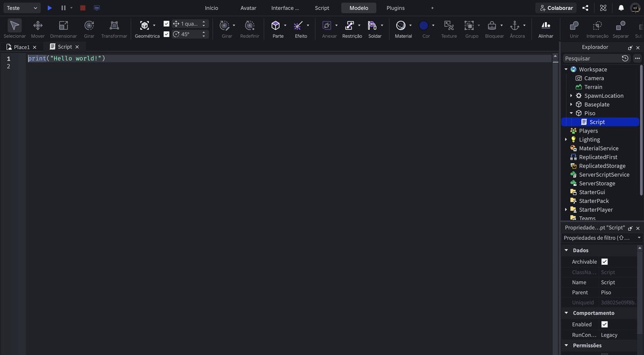The image size is (644, 355).
Task: Activate the Mover tool
Action: [x=38, y=28]
